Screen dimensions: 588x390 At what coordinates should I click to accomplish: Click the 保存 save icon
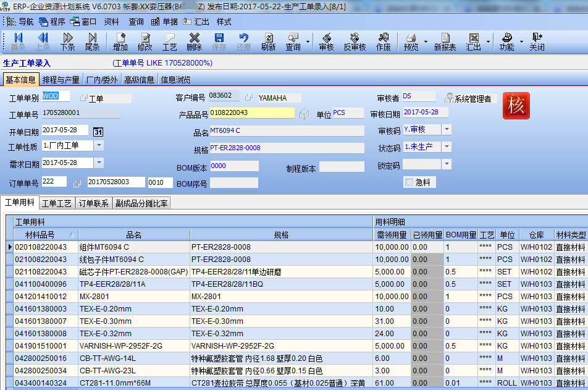coord(219,41)
